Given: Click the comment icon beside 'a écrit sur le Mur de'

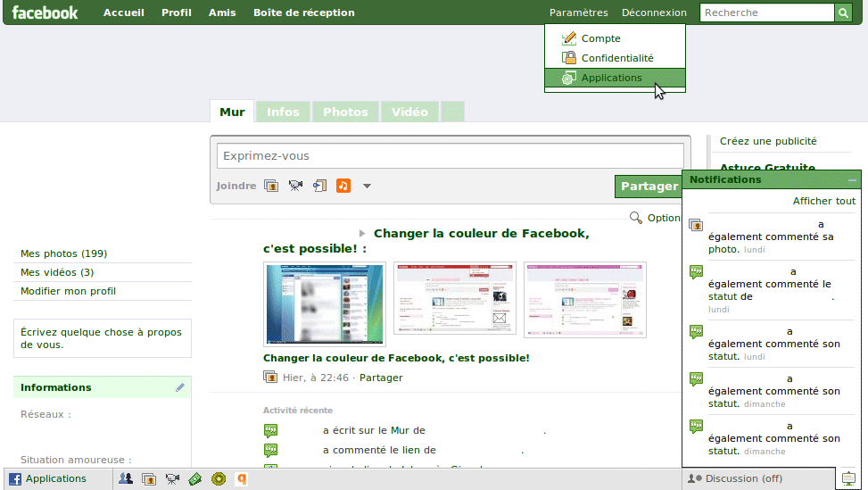Looking at the screenshot, I should click(x=270, y=430).
